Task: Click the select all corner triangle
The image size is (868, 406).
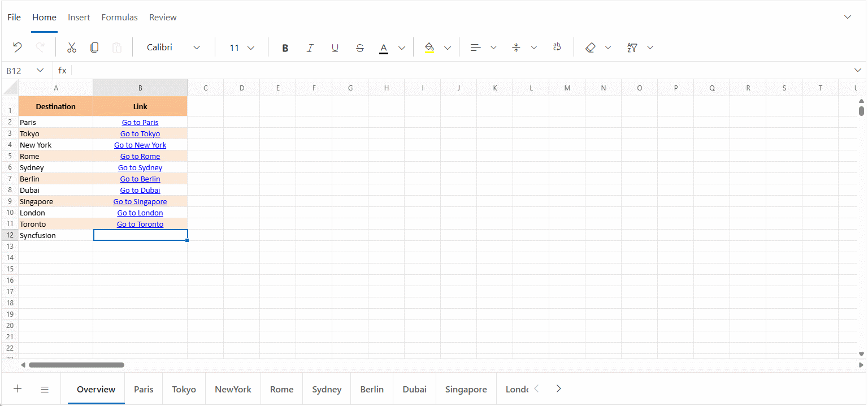Action: coord(10,88)
